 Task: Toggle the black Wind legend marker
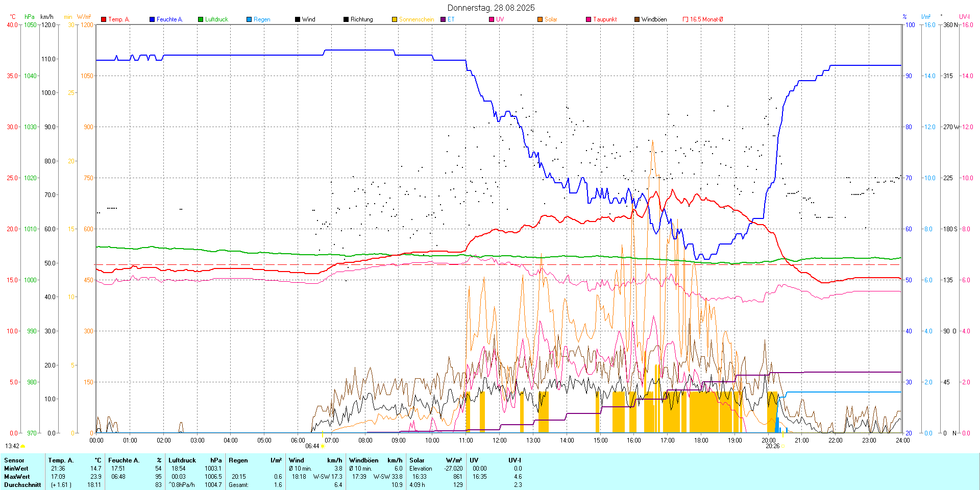click(298, 19)
